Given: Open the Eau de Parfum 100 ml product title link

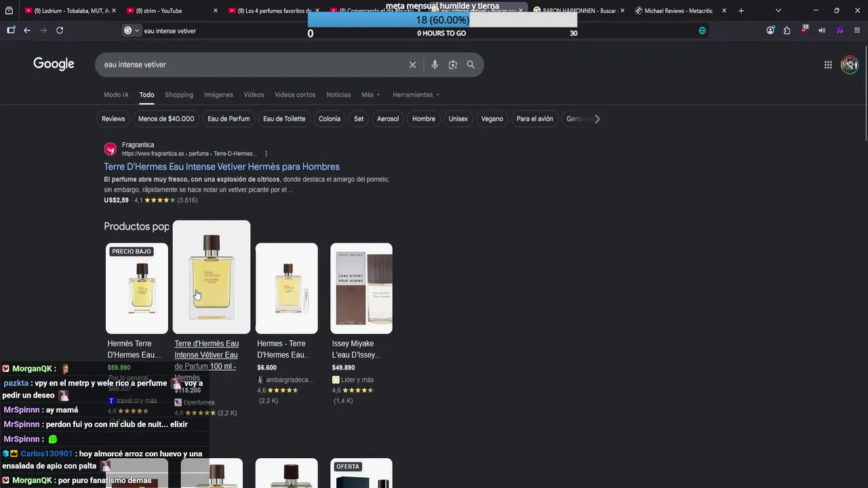Looking at the screenshot, I should coord(206,360).
